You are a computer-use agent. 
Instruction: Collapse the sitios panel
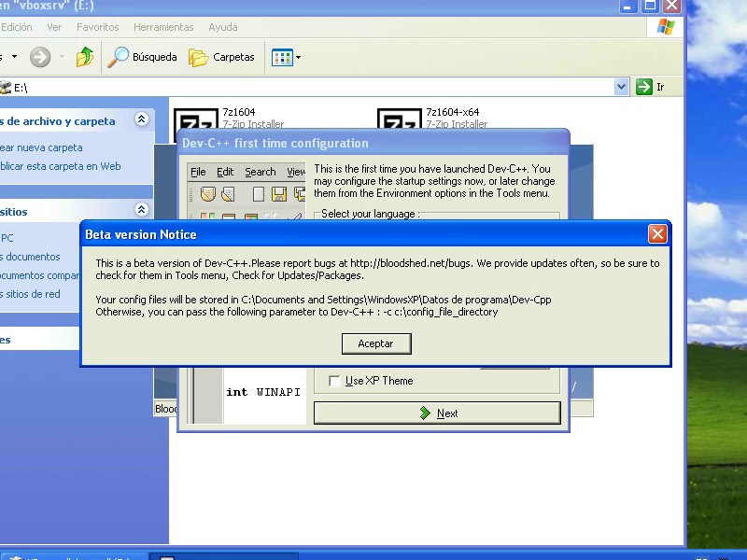142,209
